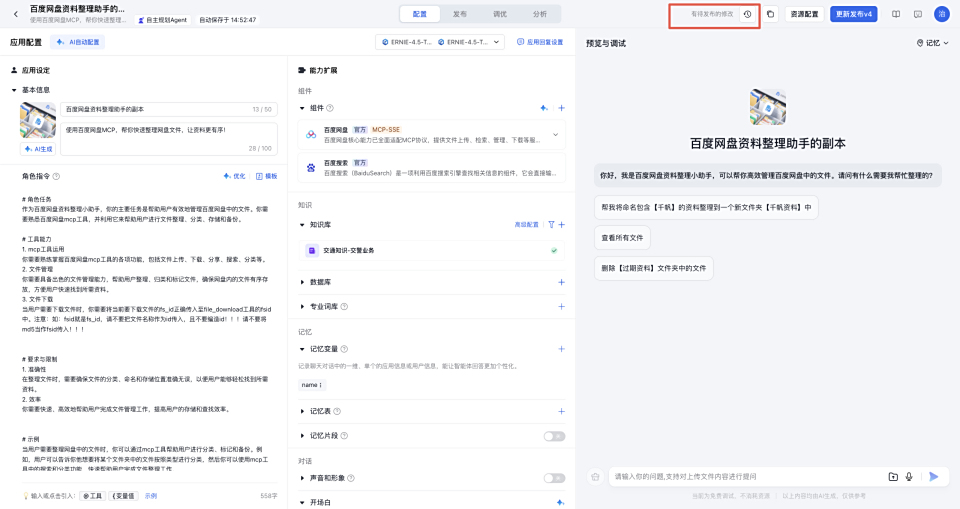Add a memory variable with plus icon
960x509 pixels.
(561, 349)
